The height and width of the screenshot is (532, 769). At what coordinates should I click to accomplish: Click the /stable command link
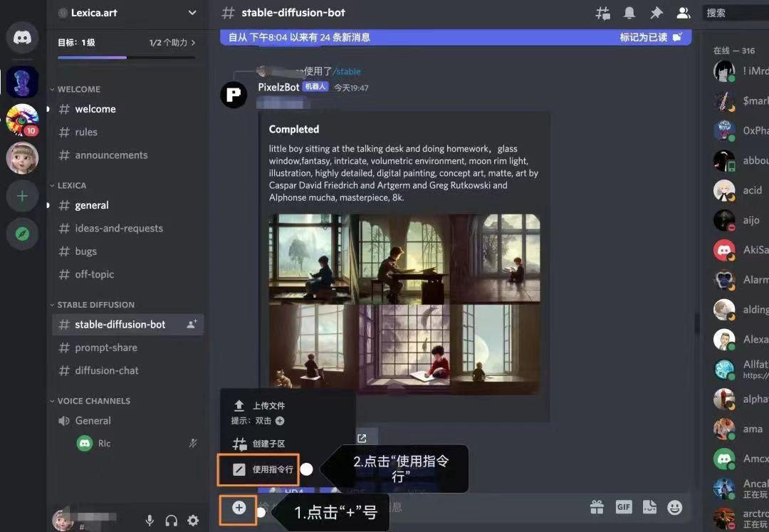347,72
